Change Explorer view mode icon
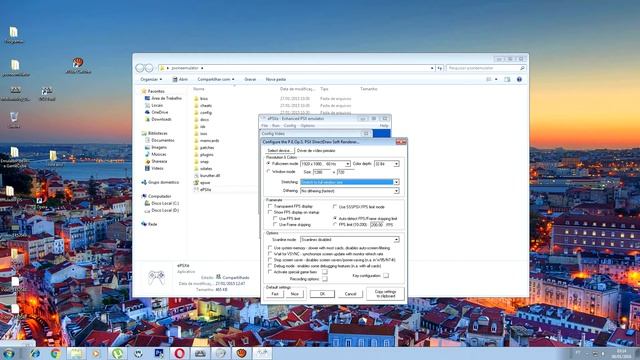This screenshot has height=360, width=640. [489, 80]
